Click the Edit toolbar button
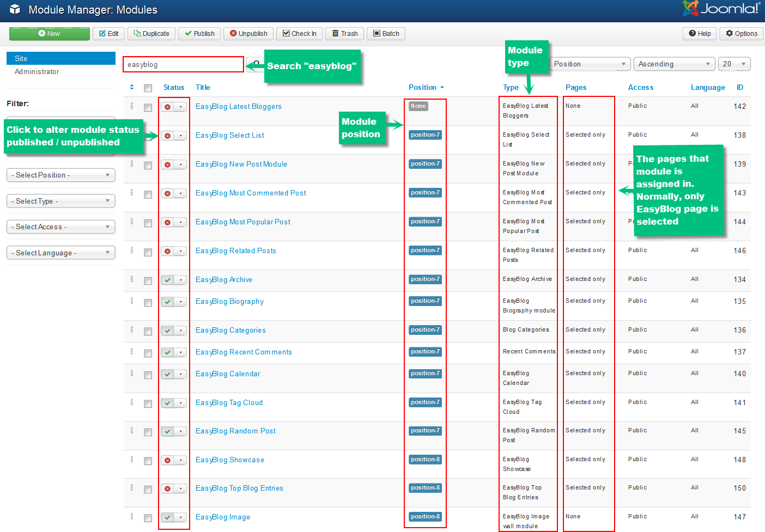The image size is (765, 532). pyautogui.click(x=109, y=34)
